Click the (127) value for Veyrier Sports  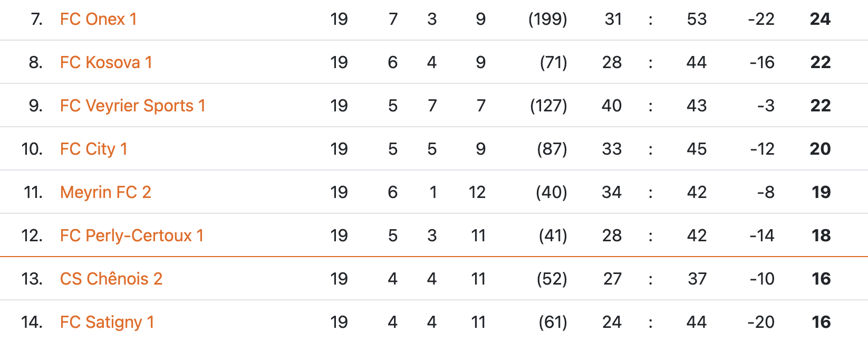pyautogui.click(x=548, y=106)
